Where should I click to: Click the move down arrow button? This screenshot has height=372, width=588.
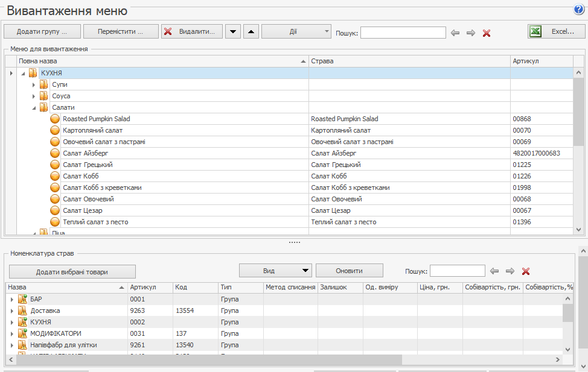pos(233,31)
